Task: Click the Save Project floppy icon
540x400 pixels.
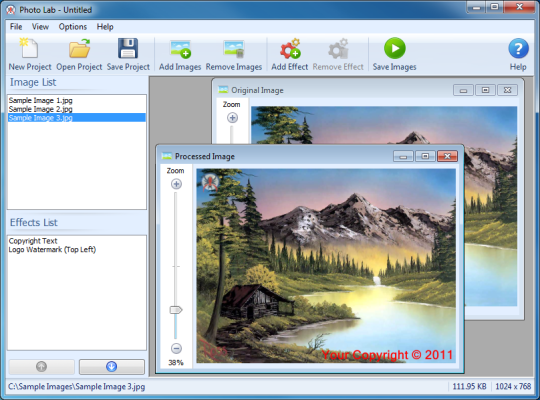Action: coord(128,48)
